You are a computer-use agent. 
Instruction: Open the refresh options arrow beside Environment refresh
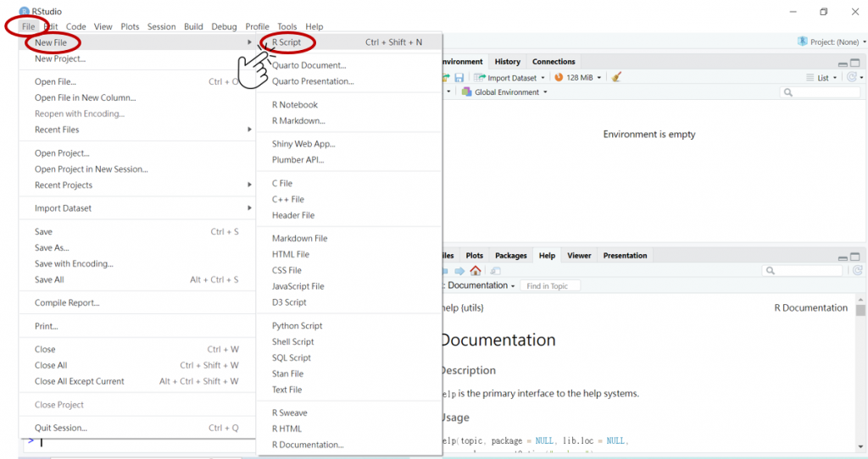click(x=861, y=78)
